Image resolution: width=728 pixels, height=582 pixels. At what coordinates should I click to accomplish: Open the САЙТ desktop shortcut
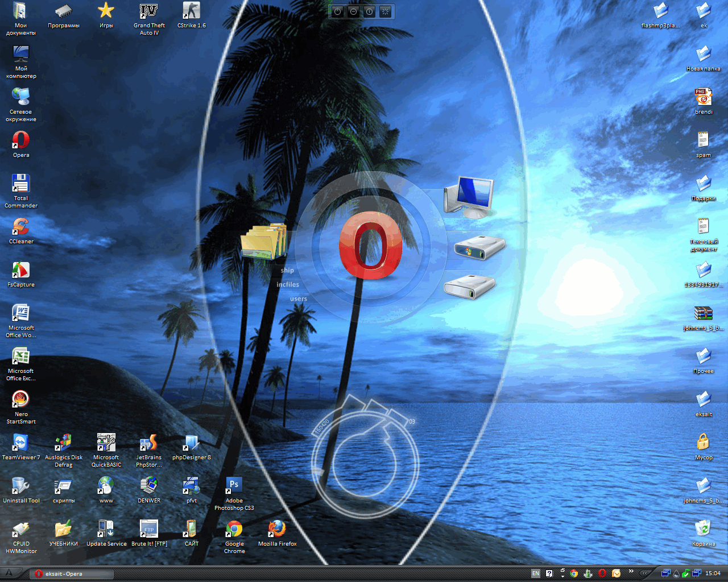pyautogui.click(x=192, y=533)
